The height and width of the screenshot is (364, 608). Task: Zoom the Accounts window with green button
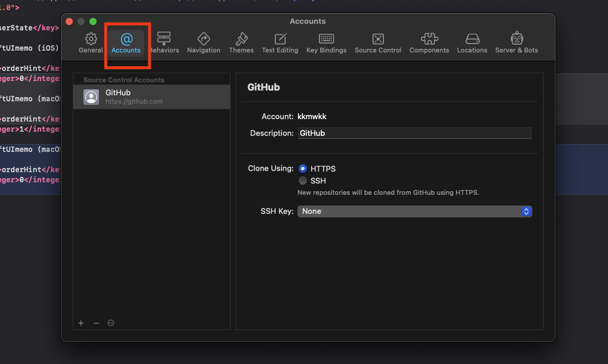[x=93, y=21]
